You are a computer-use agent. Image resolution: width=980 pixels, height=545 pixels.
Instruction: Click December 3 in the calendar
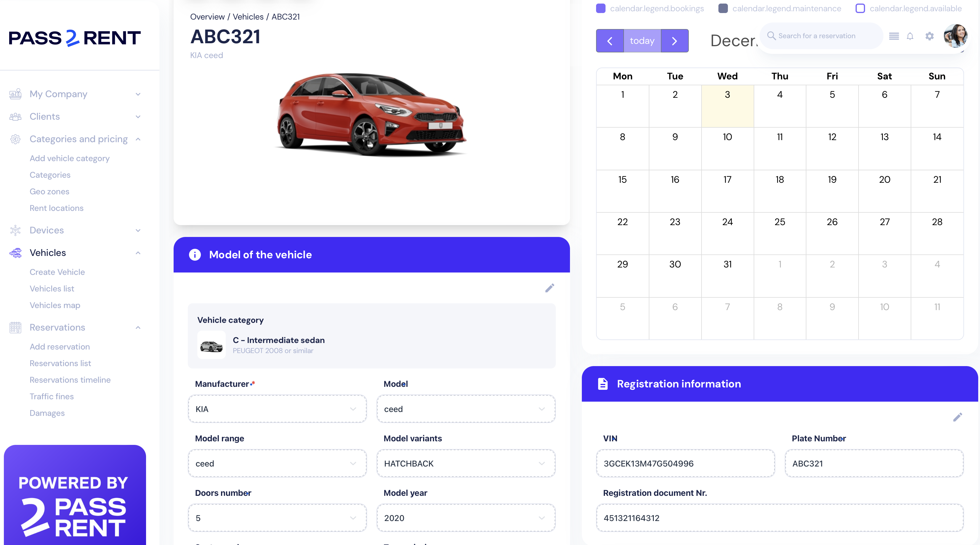tap(727, 107)
